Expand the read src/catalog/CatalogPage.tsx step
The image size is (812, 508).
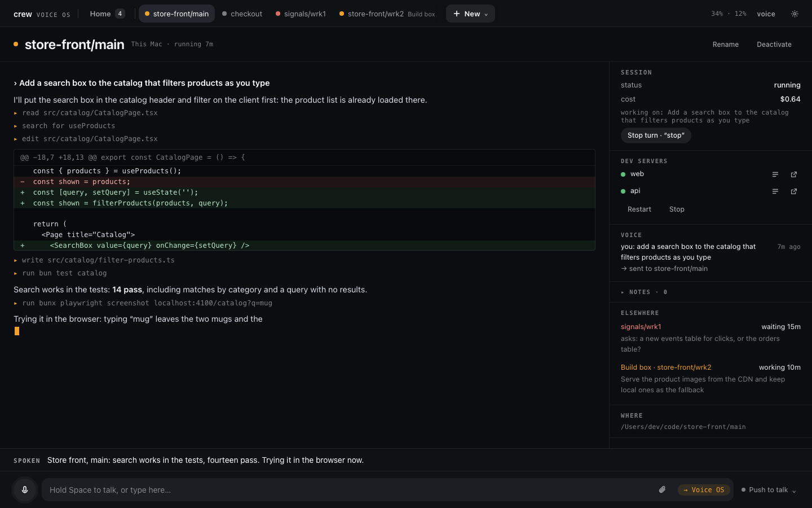[86, 113]
